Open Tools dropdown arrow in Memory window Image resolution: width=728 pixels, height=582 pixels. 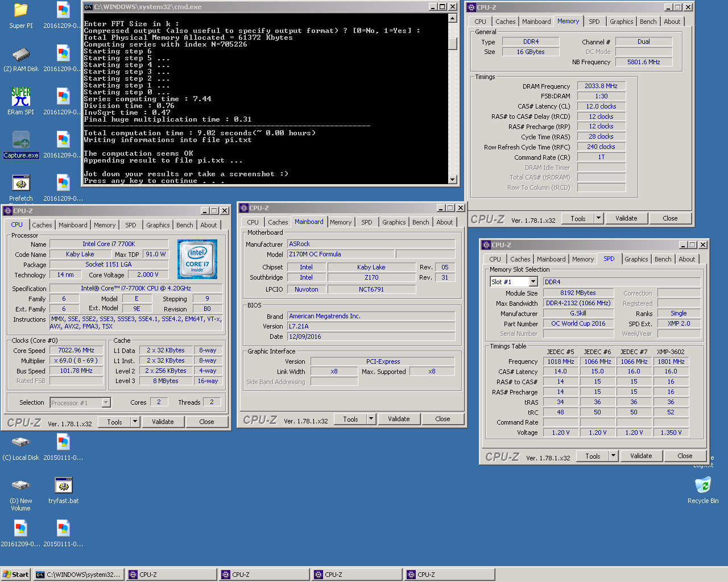[598, 218]
